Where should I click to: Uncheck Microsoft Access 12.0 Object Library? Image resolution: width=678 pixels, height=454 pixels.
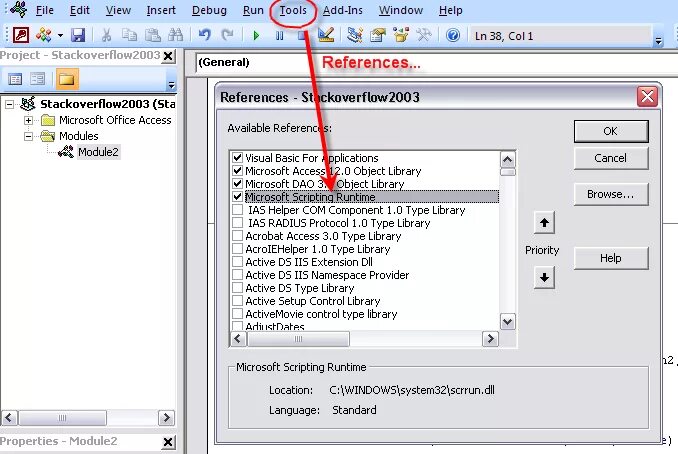pos(237,171)
